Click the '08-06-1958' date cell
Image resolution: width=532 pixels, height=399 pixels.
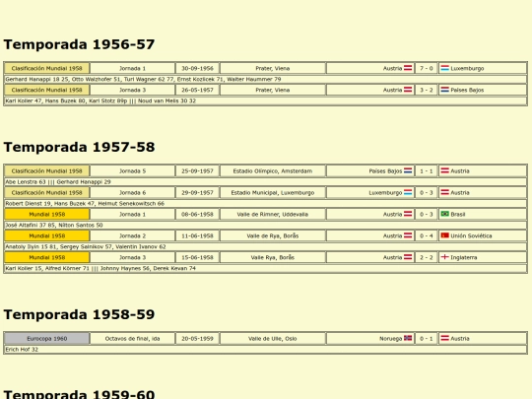click(x=197, y=214)
